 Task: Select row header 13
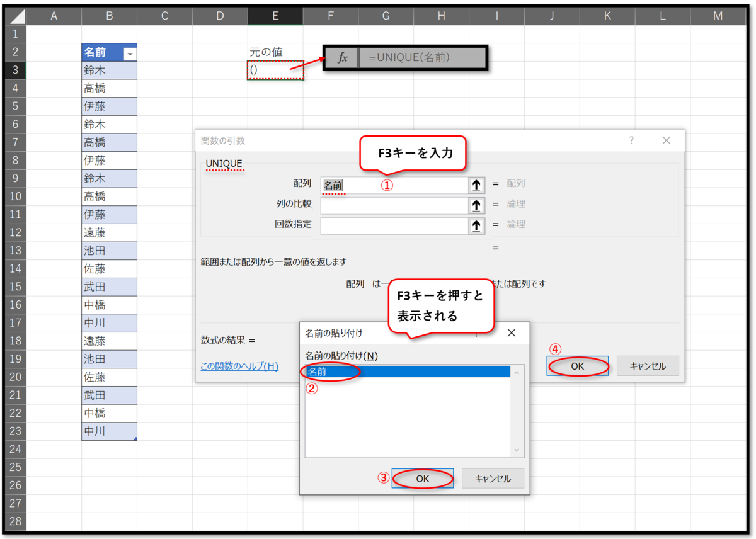[x=14, y=251]
